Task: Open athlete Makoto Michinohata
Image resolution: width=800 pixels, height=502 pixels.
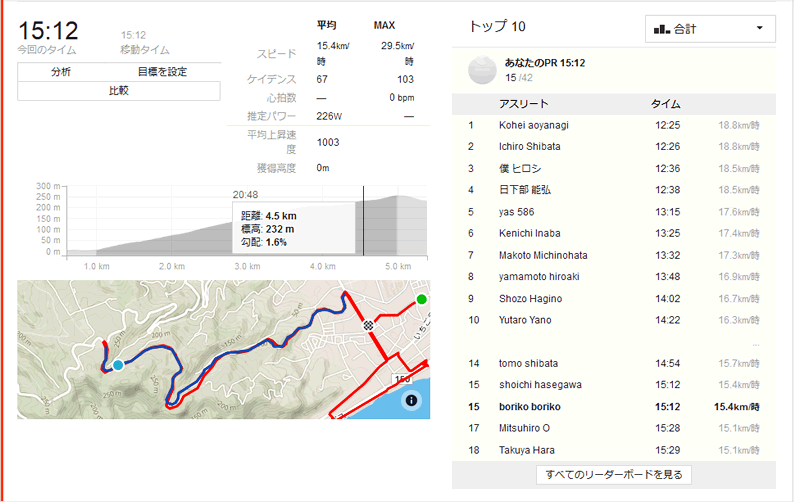Action: 543,255
